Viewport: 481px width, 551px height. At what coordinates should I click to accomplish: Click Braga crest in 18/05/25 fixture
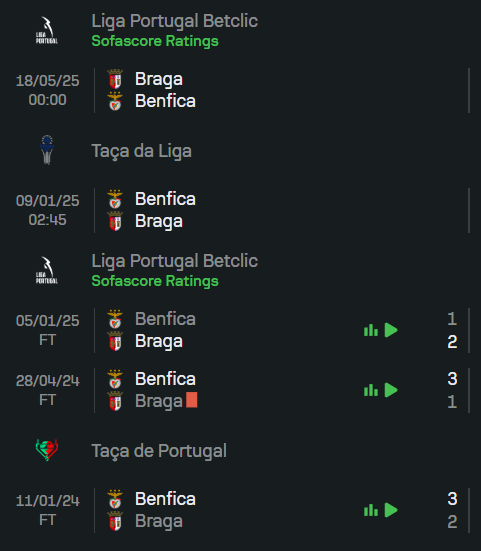pos(115,79)
